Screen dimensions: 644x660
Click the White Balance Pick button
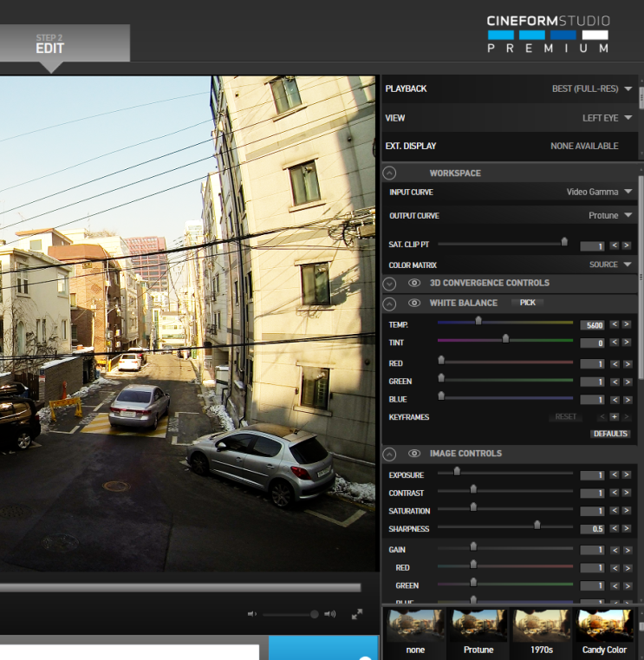[528, 303]
